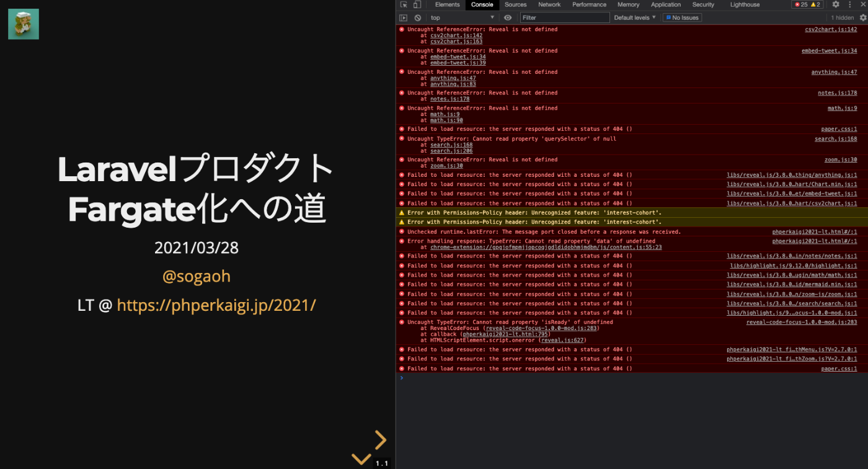Viewport: 868px width, 469px height.
Task: Click the 'isReady' of undefined TypeError message
Action: 510,323
